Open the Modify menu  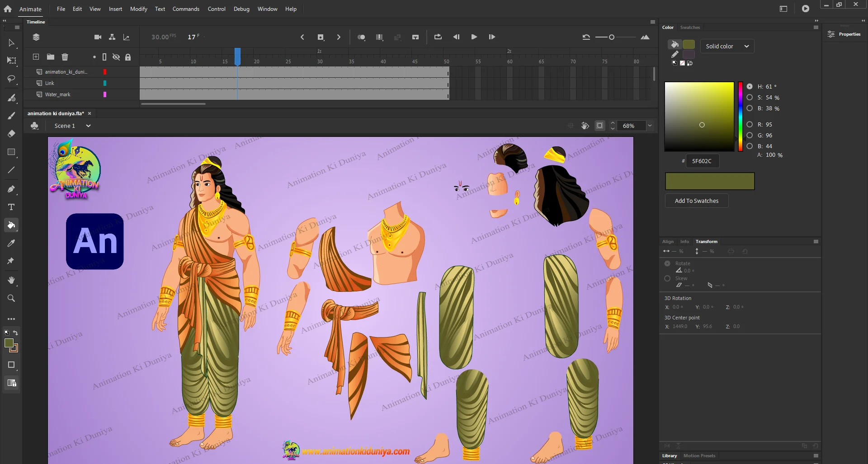[x=138, y=9]
